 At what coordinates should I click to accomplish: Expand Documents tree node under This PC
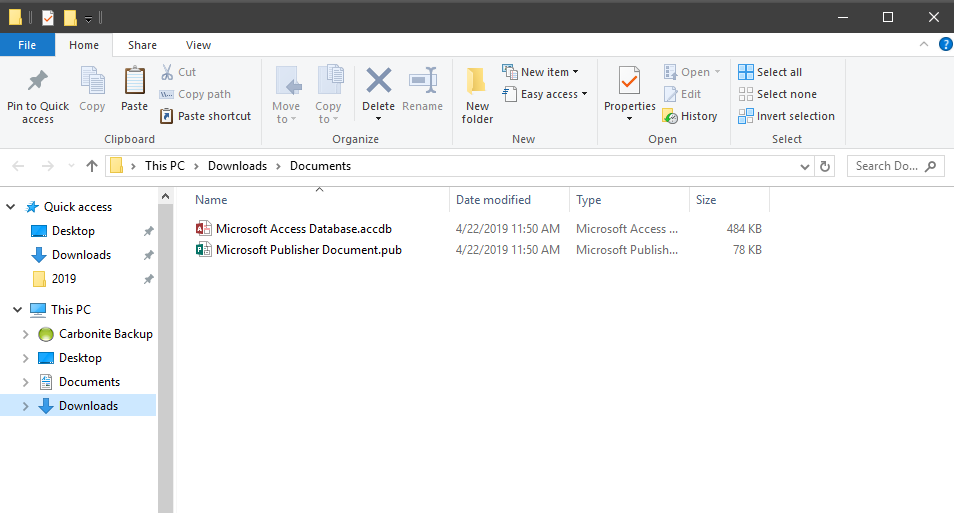[26, 382]
